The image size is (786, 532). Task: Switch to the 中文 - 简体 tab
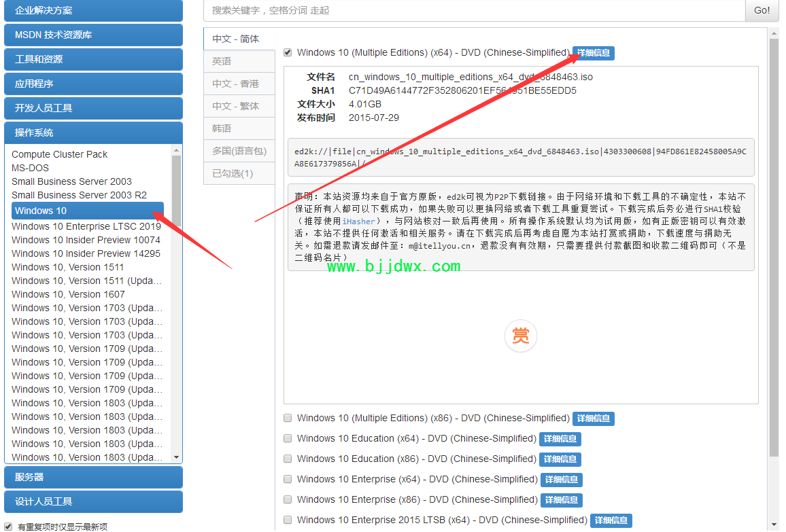click(x=239, y=39)
